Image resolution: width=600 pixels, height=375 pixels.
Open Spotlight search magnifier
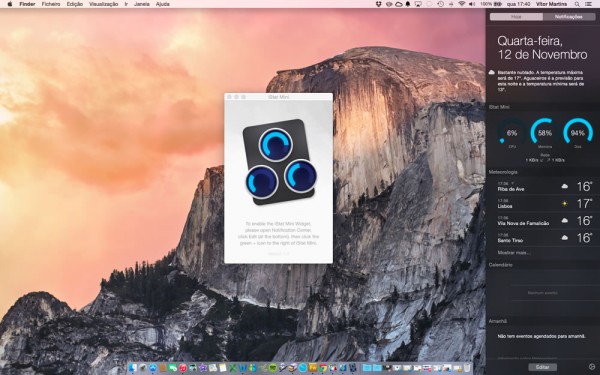(577, 4)
